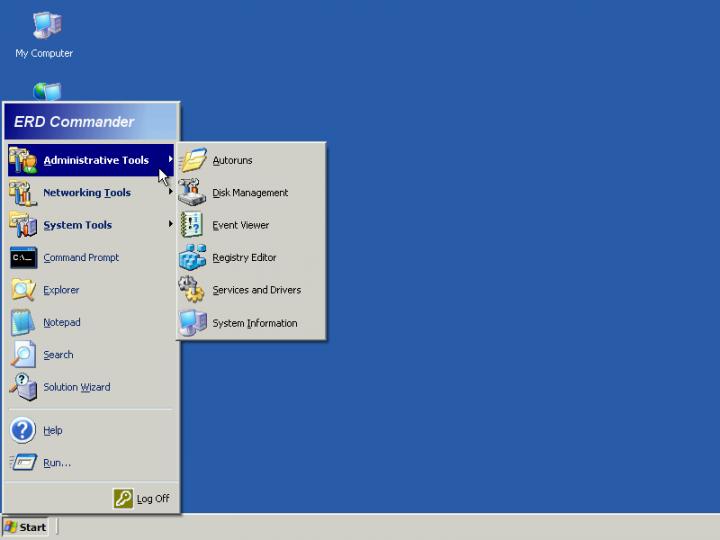Image resolution: width=720 pixels, height=540 pixels.
Task: Click the Event Viewer icon
Action: coord(192,225)
